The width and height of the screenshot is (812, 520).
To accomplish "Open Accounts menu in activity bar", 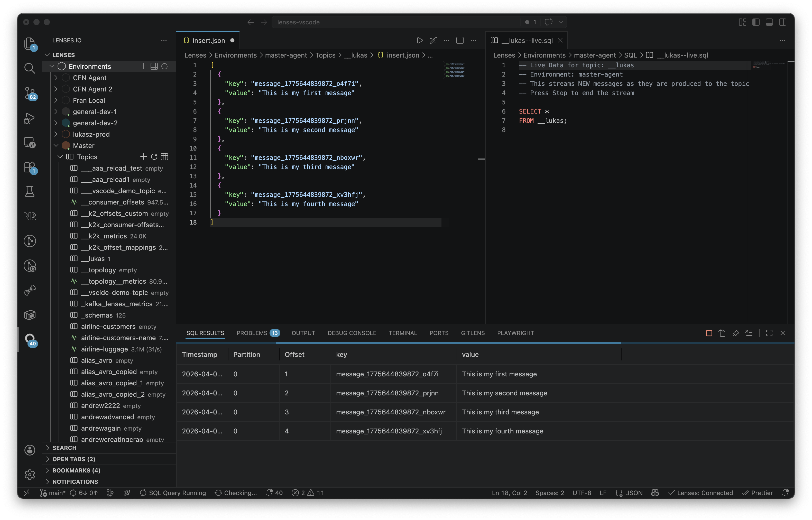I will click(30, 450).
